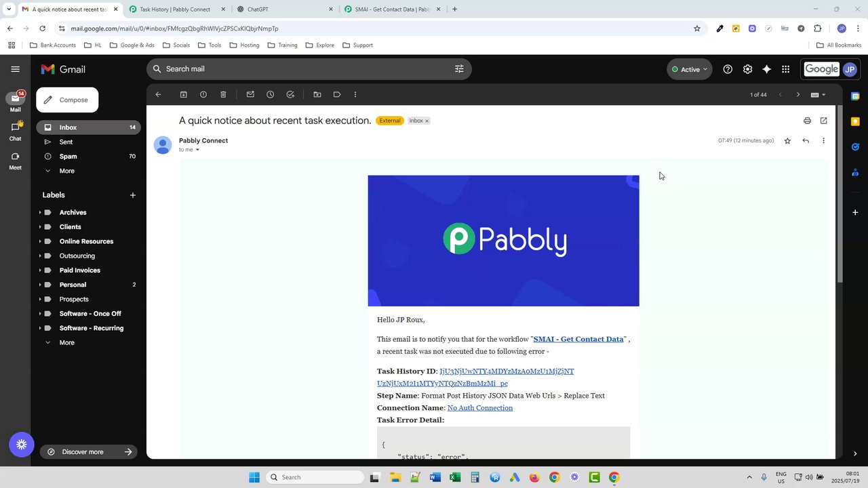Screen dimensions: 868x488
Task: Report this email as spam
Action: pos(203,95)
